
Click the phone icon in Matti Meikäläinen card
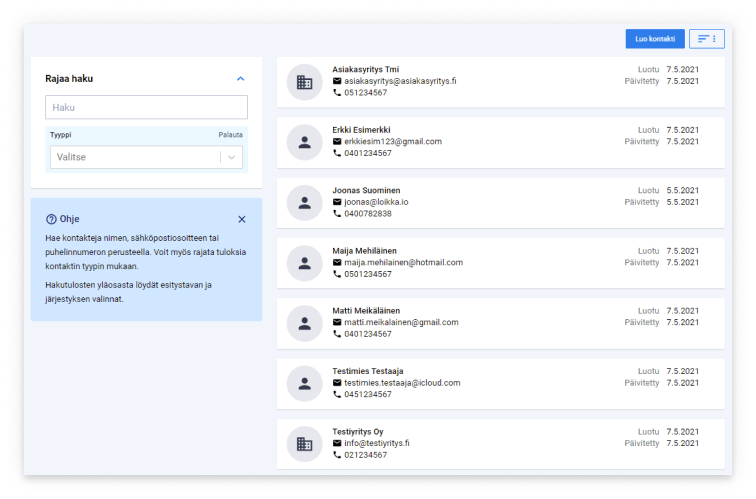[x=337, y=334]
